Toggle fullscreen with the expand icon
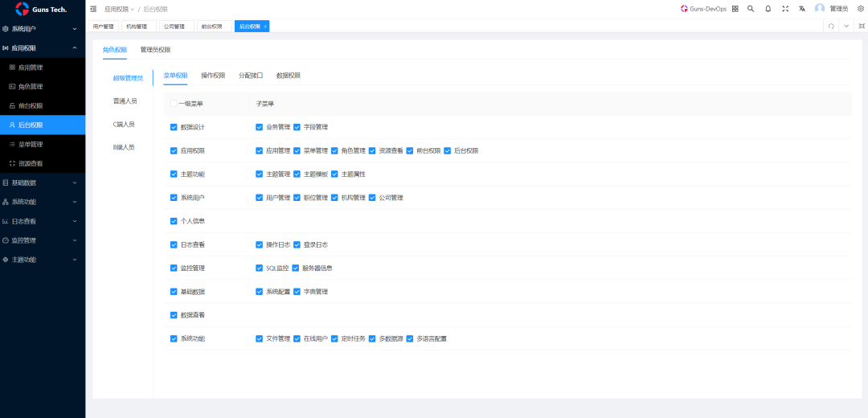This screenshot has height=418, width=868. point(785,9)
